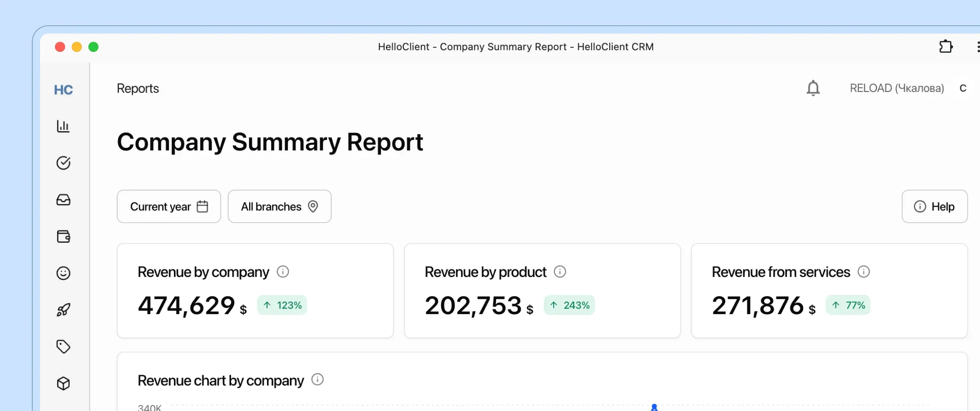Select the tasks checkmark icon in sidebar
The image size is (980, 411).
63,163
